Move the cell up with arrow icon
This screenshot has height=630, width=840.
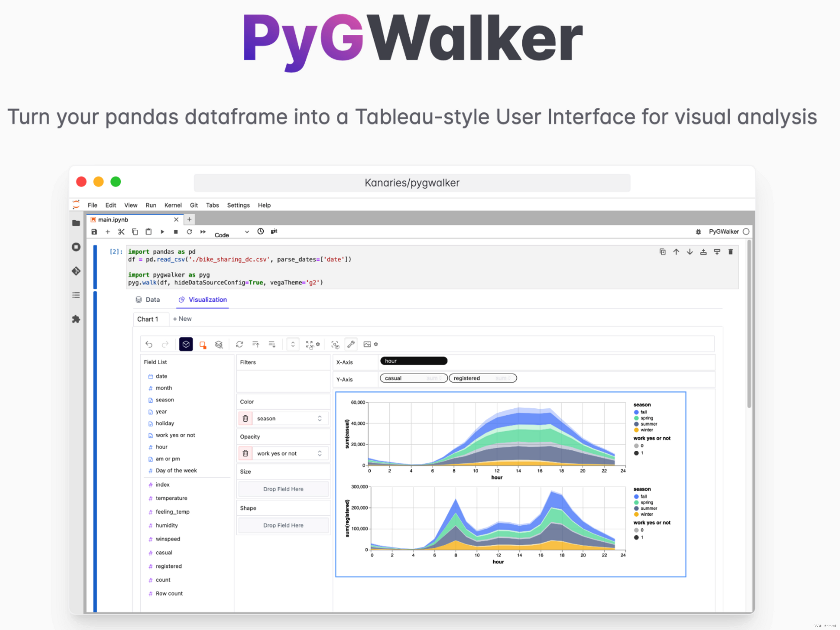pyautogui.click(x=676, y=252)
